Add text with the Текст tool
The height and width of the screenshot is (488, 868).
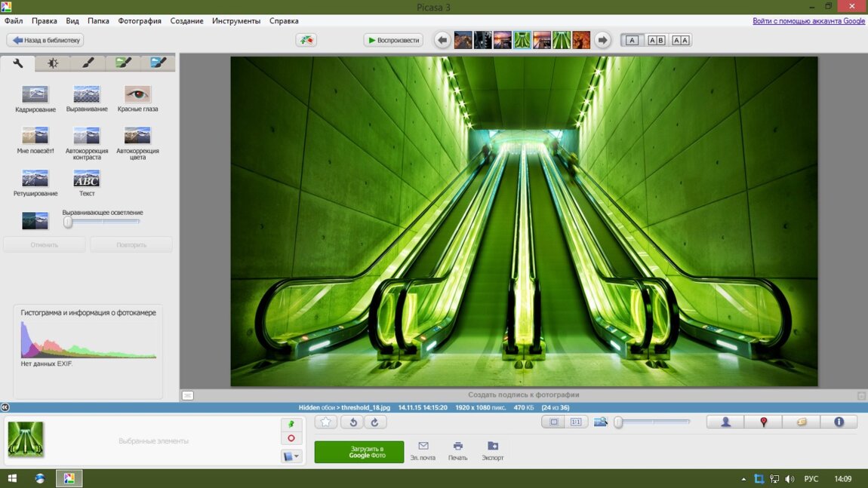pyautogui.click(x=86, y=180)
